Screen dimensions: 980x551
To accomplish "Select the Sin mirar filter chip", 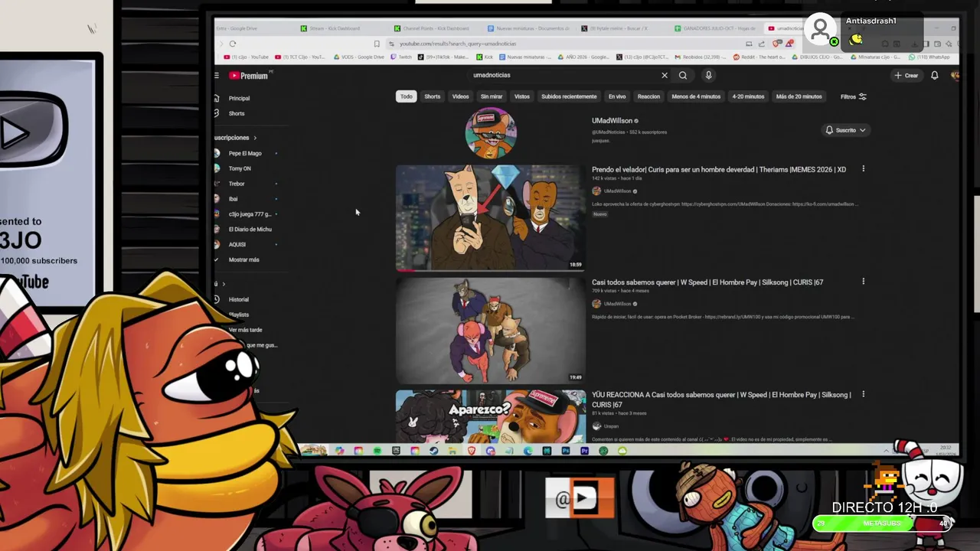I will (x=492, y=96).
